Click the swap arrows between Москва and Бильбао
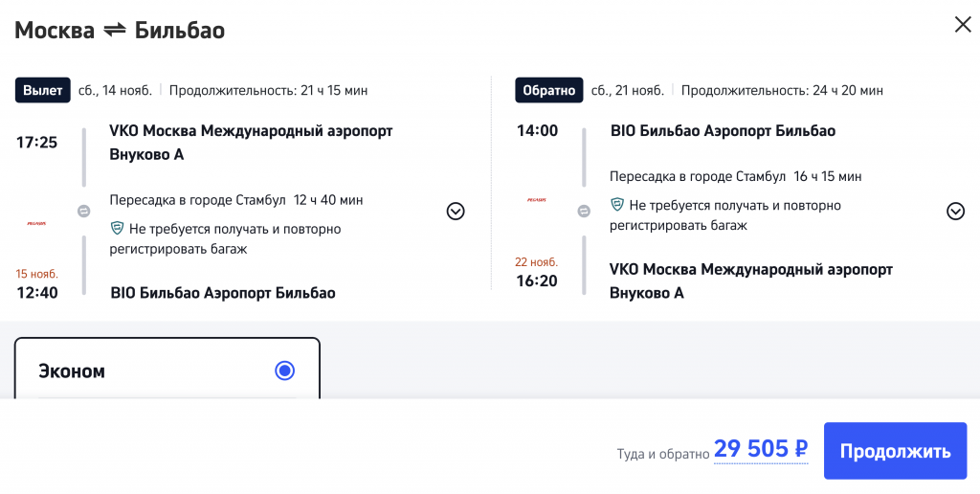This screenshot has height=494, width=980. [115, 30]
